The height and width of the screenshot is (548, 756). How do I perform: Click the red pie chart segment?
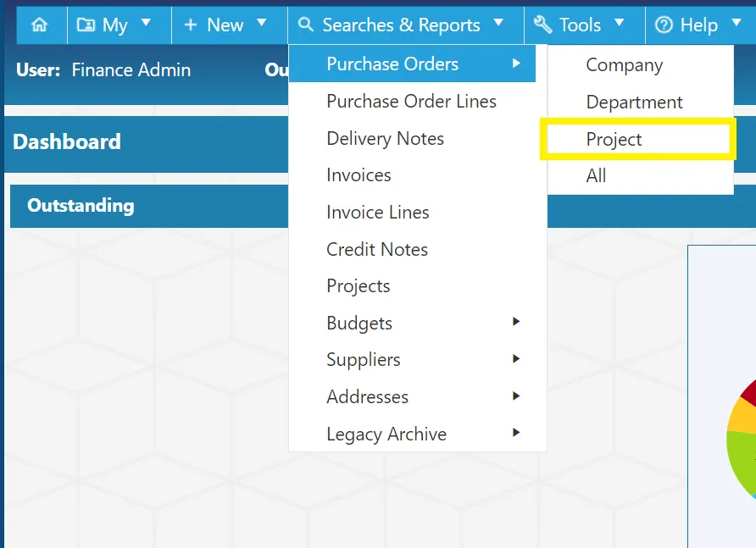[x=750, y=393]
